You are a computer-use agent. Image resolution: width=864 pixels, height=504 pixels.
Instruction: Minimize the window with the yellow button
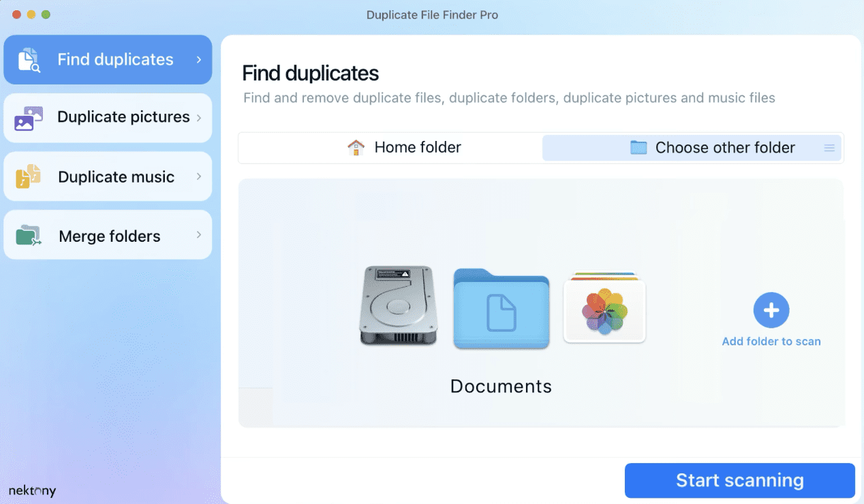point(31,14)
